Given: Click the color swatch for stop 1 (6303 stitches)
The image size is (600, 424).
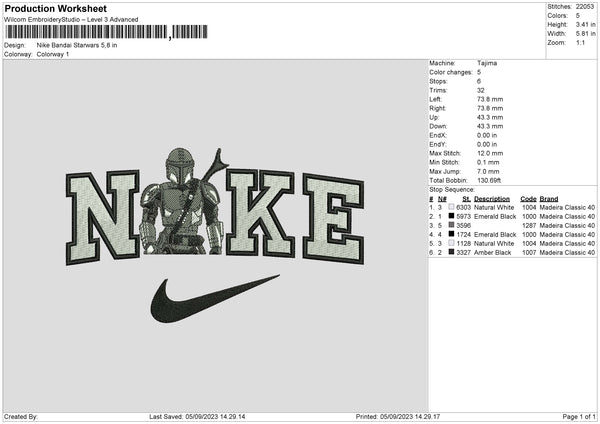Looking at the screenshot, I should [x=452, y=207].
